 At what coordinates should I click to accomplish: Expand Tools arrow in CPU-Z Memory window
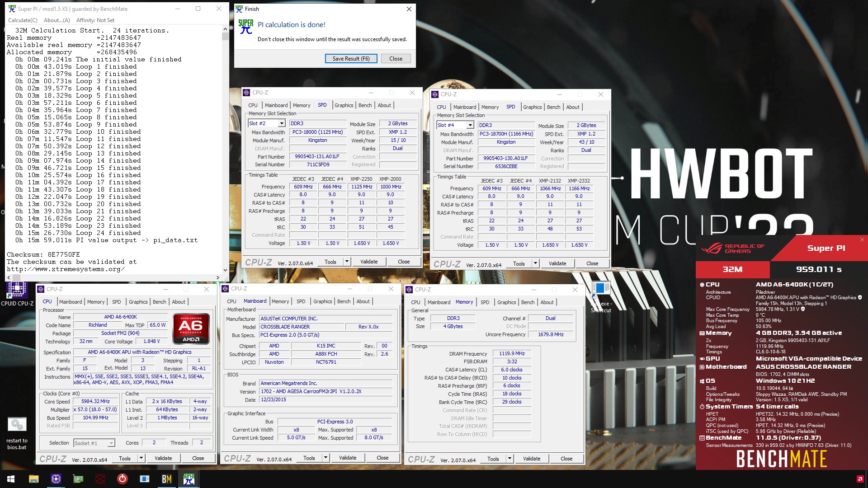(x=509, y=459)
